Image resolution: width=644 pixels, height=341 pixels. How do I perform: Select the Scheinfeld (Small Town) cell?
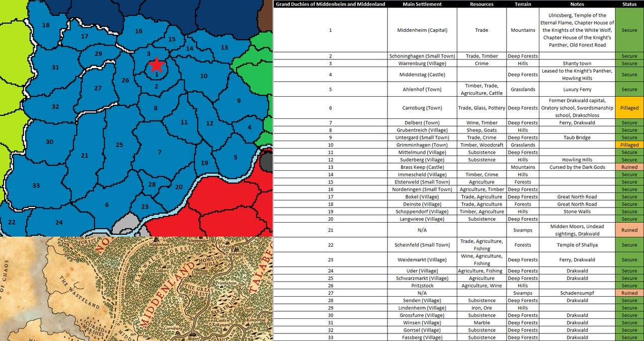(422, 245)
